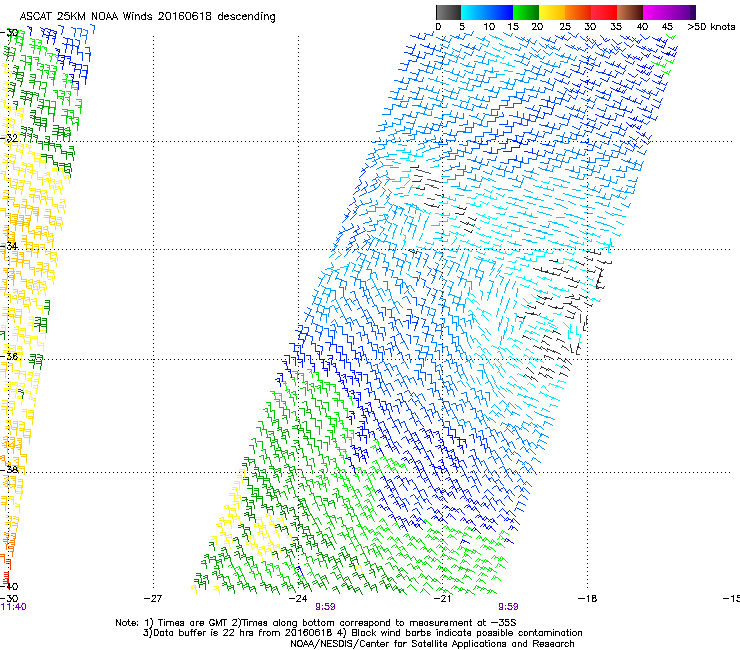Click the longitude label '-21'

coord(443,599)
